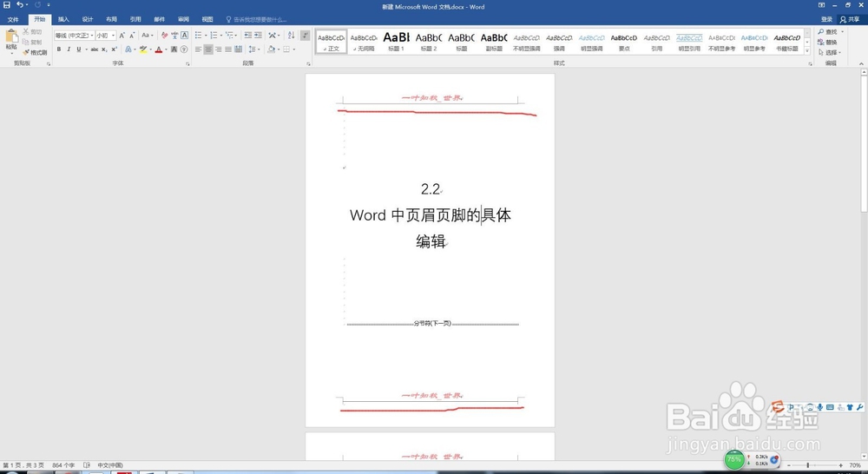This screenshot has height=474, width=868.
Task: Apply the yellow text highlight color
Action: (x=143, y=49)
